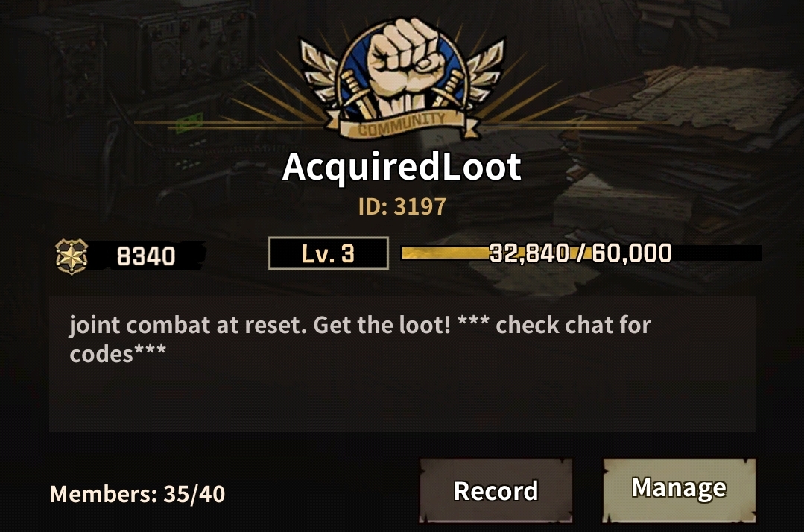Image resolution: width=804 pixels, height=532 pixels.
Task: Select the 8340 community score value
Action: pos(146,256)
